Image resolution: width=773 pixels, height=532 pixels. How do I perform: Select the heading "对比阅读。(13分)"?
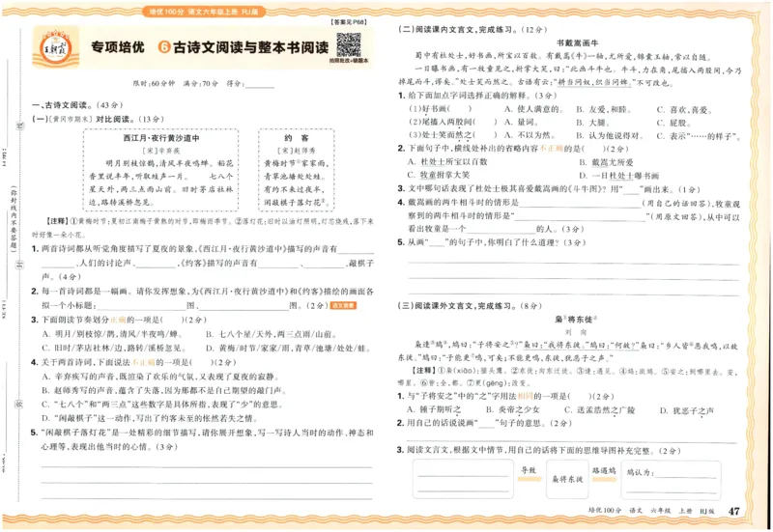129,119
